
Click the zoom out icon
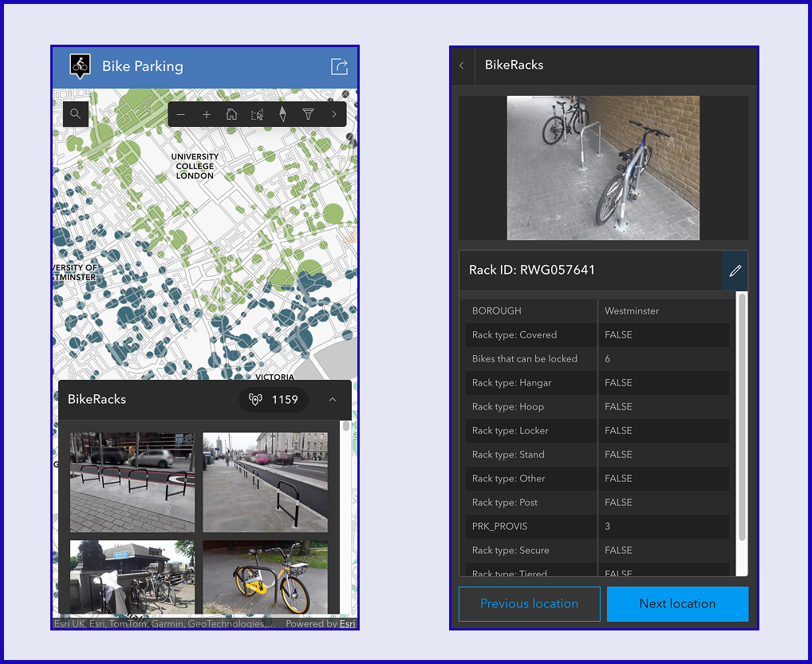click(180, 113)
